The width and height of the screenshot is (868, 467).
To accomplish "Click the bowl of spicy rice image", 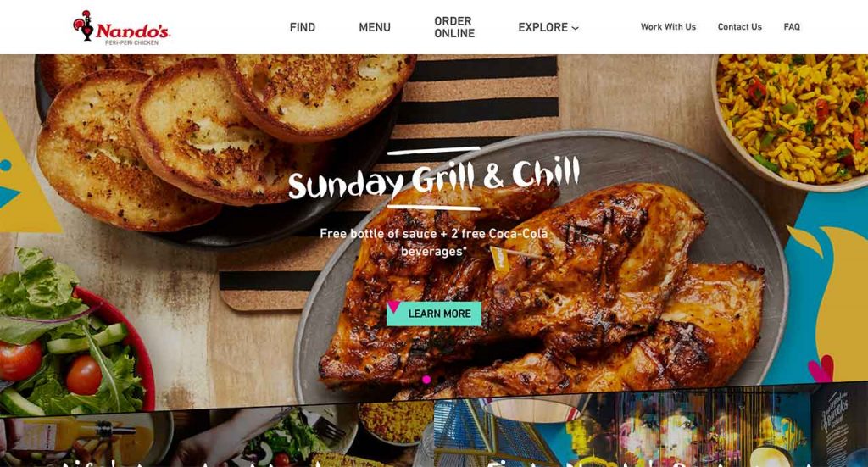I will [792, 119].
